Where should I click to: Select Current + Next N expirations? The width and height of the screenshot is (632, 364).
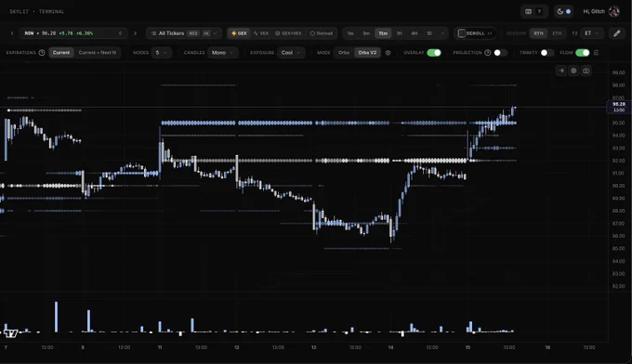[x=98, y=53]
